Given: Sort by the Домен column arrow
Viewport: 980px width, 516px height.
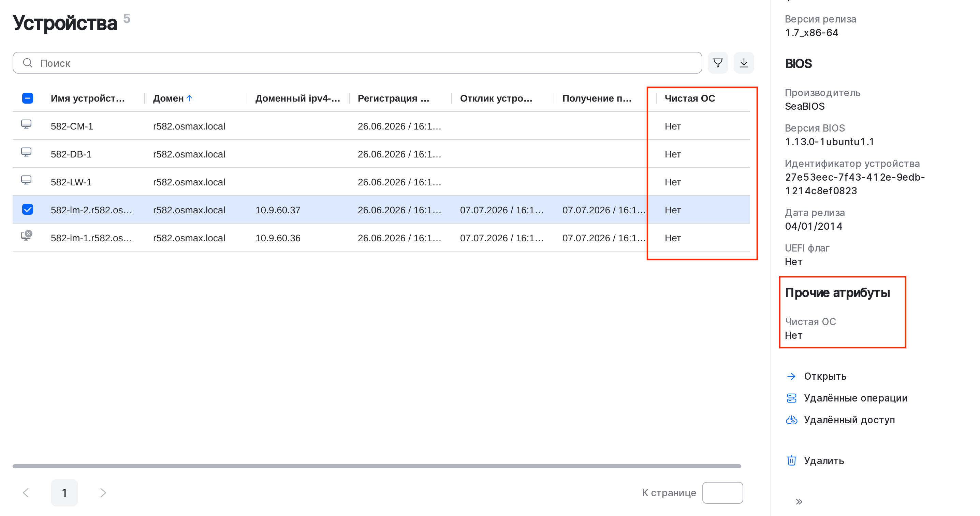Looking at the screenshot, I should click(x=189, y=98).
